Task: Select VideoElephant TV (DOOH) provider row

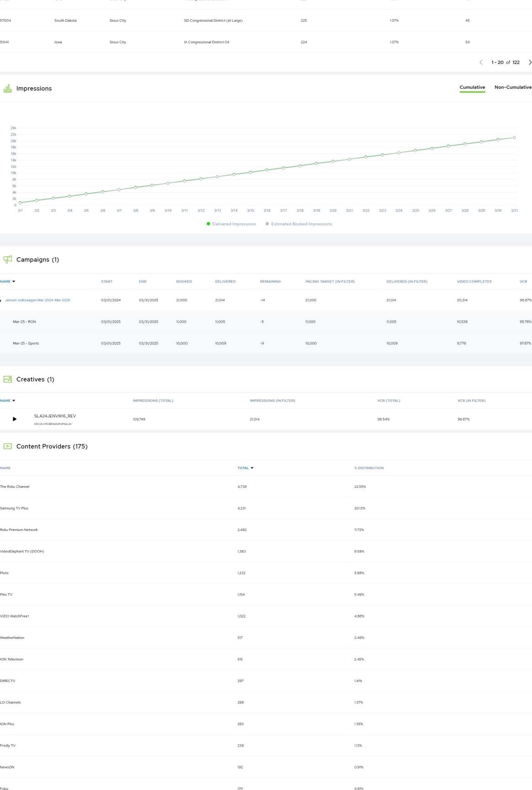Action: pyautogui.click(x=266, y=551)
